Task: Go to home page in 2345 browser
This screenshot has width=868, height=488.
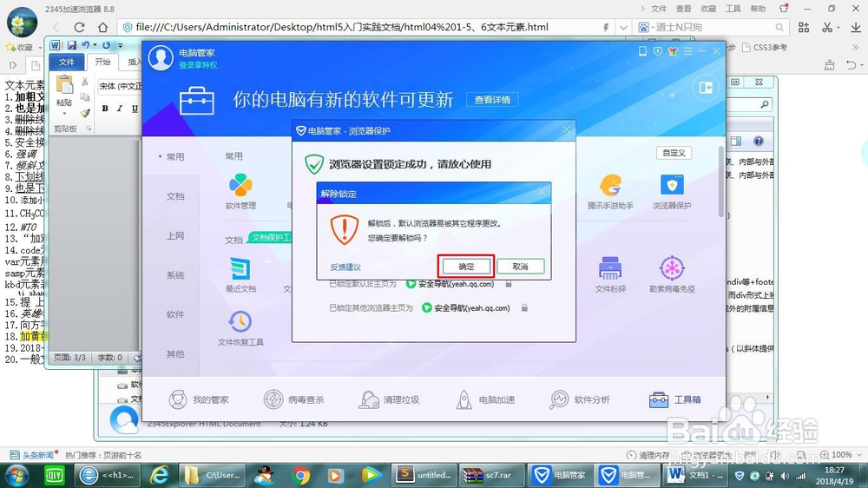Action: (102, 27)
